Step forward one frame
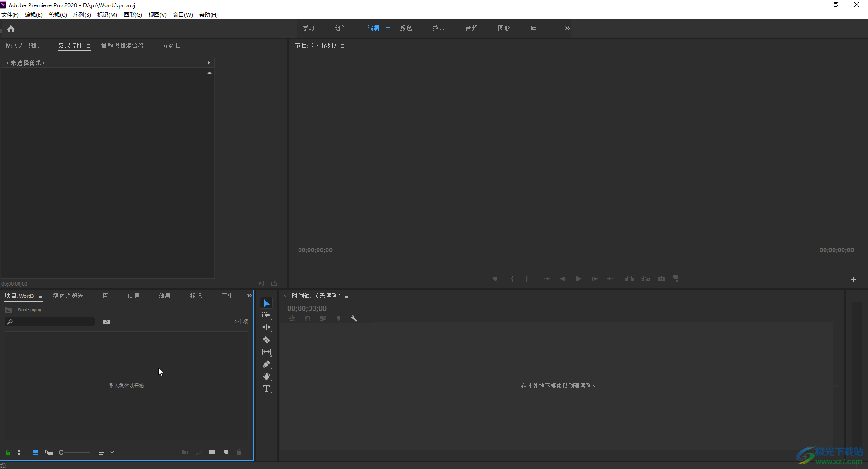Screen dimensions: 868x469 pyautogui.click(x=594, y=279)
